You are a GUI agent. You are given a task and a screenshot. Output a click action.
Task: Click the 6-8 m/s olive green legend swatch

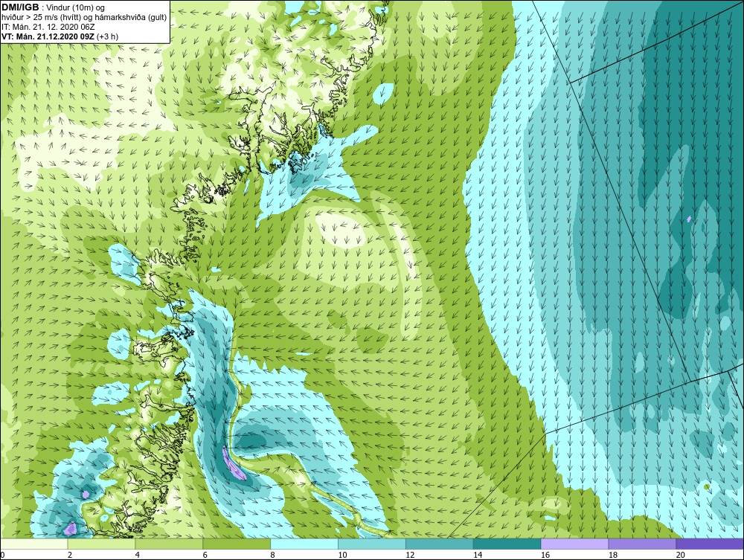pyautogui.click(x=237, y=544)
